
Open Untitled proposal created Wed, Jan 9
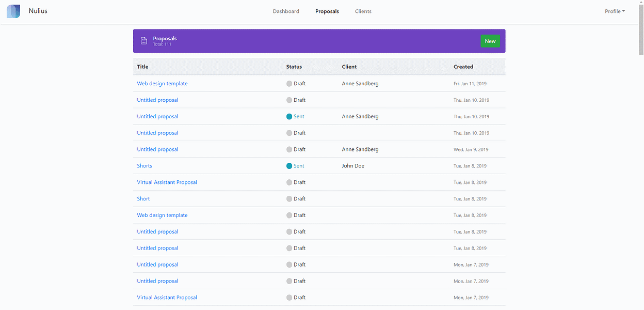point(157,149)
